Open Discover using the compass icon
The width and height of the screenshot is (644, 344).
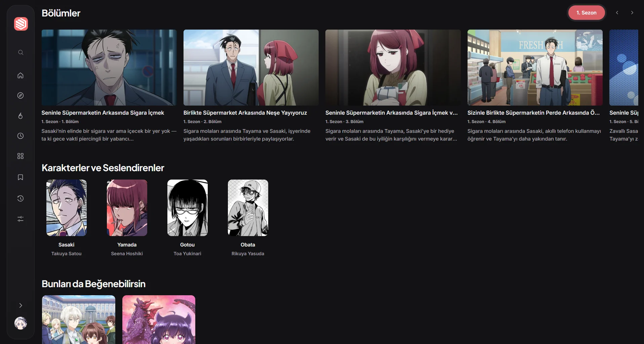21,95
